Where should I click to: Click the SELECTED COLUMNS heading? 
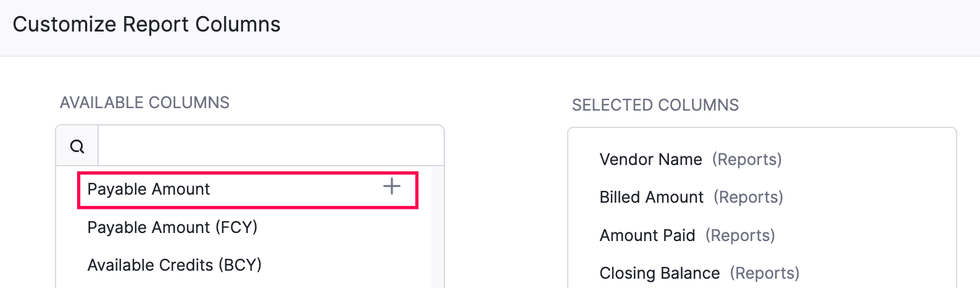pos(655,105)
